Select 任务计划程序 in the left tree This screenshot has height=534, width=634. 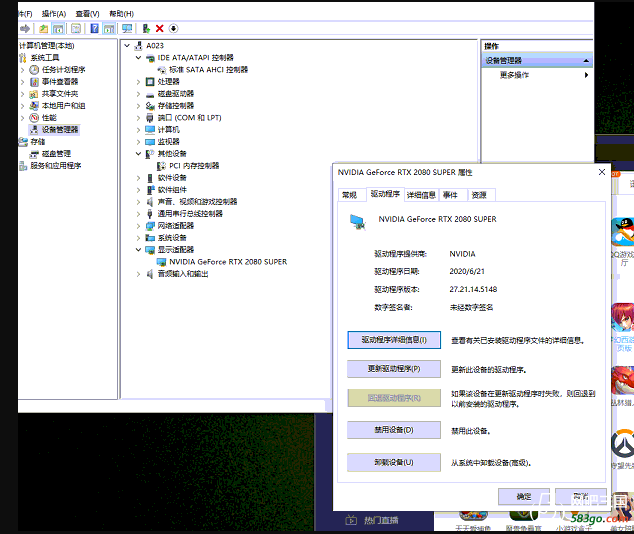(63, 70)
